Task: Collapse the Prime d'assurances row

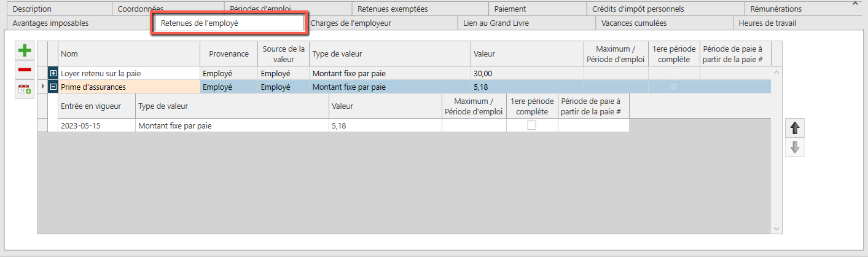Action: 53,87
